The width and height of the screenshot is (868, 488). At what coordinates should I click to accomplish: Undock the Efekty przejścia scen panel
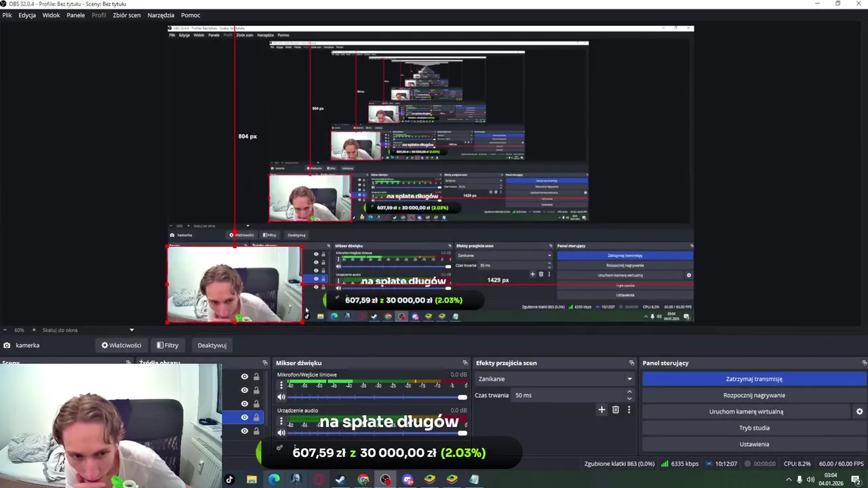tap(631, 363)
